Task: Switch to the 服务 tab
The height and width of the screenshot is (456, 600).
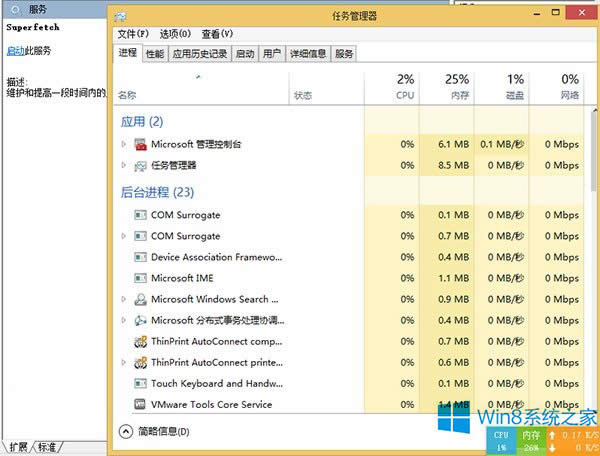Action: pos(344,54)
